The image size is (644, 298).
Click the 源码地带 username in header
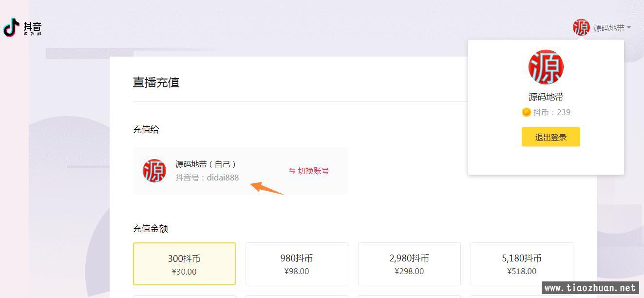608,28
